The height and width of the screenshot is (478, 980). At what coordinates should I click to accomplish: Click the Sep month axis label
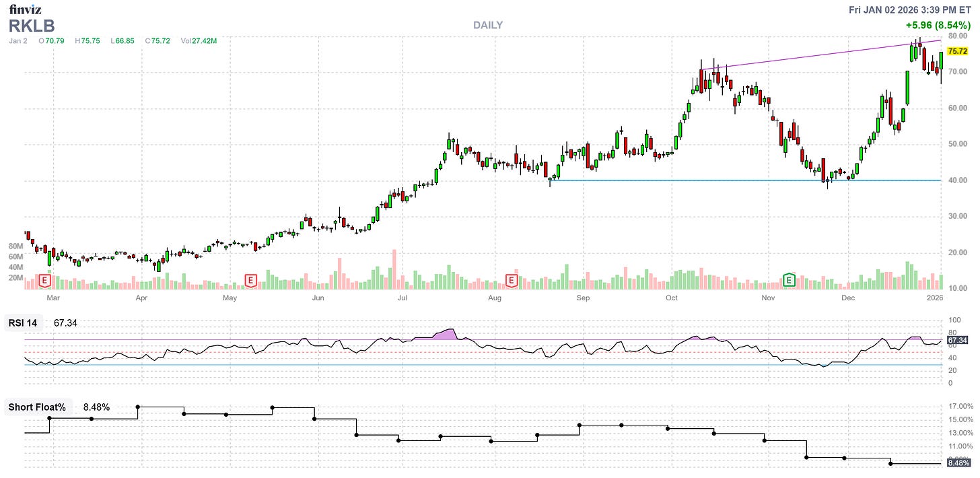point(583,297)
